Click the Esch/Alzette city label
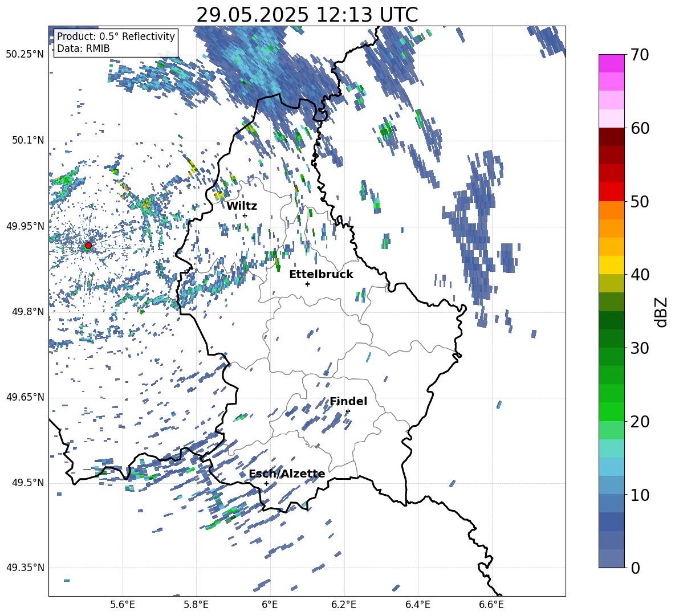Screen dimensions: 675x616 coord(287,474)
